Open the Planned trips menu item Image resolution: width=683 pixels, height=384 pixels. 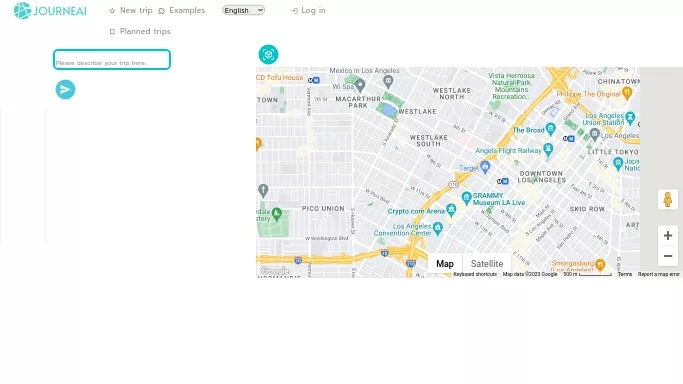click(140, 31)
